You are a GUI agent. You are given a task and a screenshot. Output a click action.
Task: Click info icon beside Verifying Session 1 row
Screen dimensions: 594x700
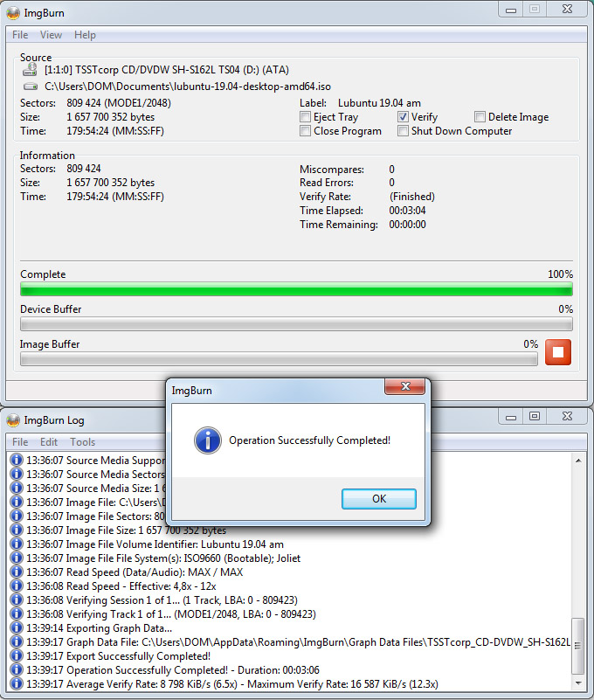(x=16, y=600)
